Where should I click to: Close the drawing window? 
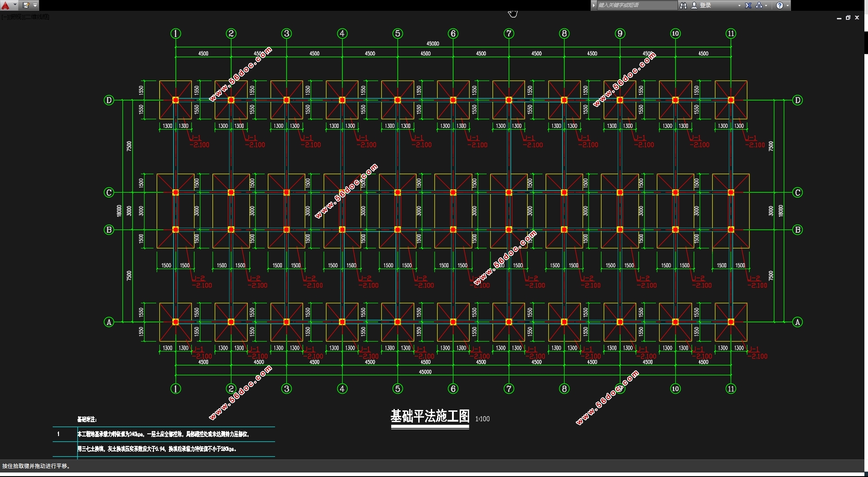(857, 18)
